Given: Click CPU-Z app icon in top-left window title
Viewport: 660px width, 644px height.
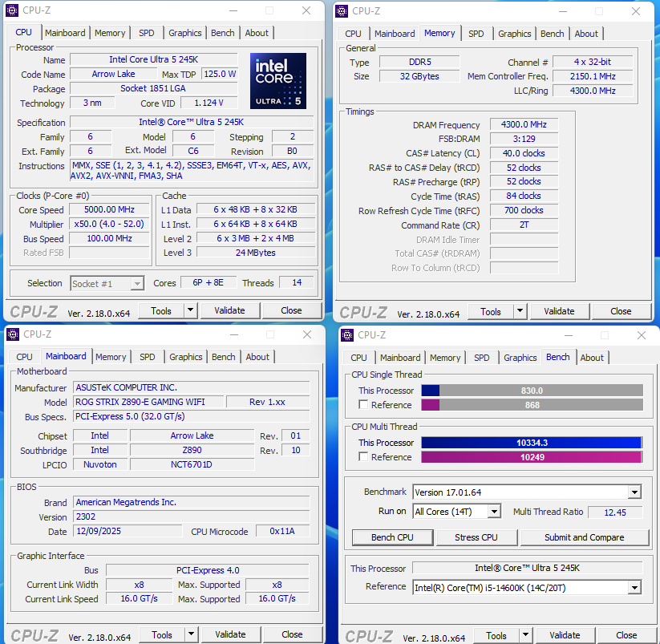Looking at the screenshot, I should pyautogui.click(x=12, y=10).
